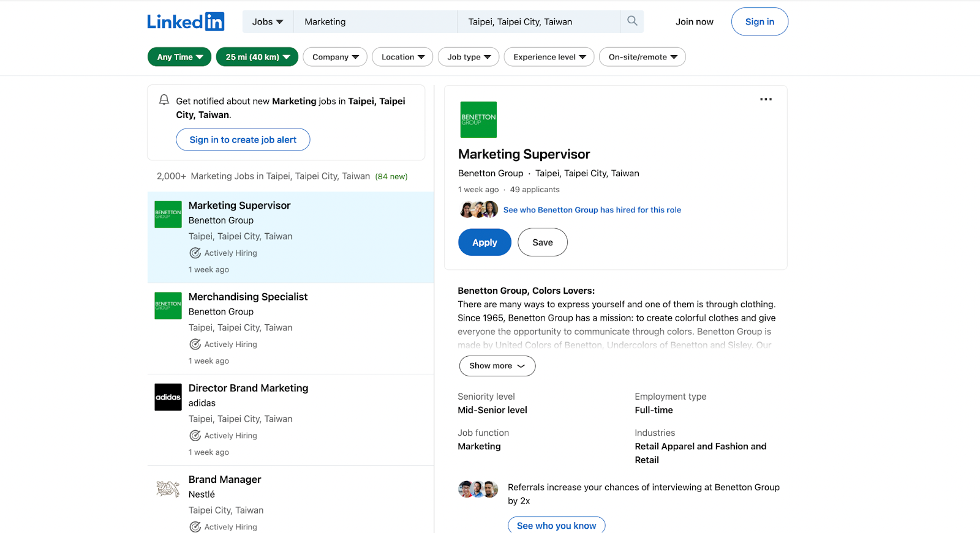This screenshot has height=533, width=980.
Task: Click the Taipei location search field
Action: [x=539, y=21]
